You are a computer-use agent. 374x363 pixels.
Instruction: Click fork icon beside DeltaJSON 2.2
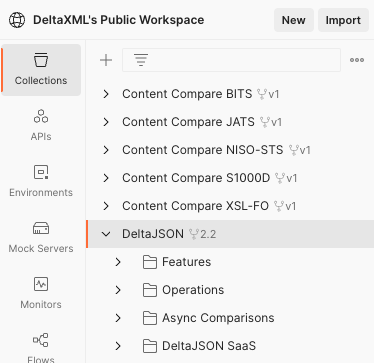point(194,234)
